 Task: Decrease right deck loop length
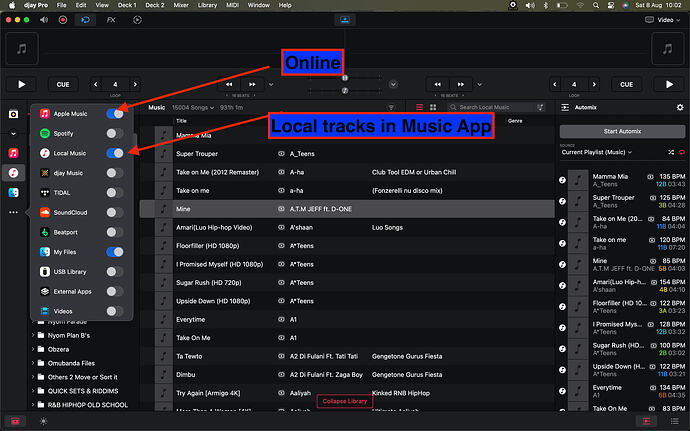coord(555,85)
